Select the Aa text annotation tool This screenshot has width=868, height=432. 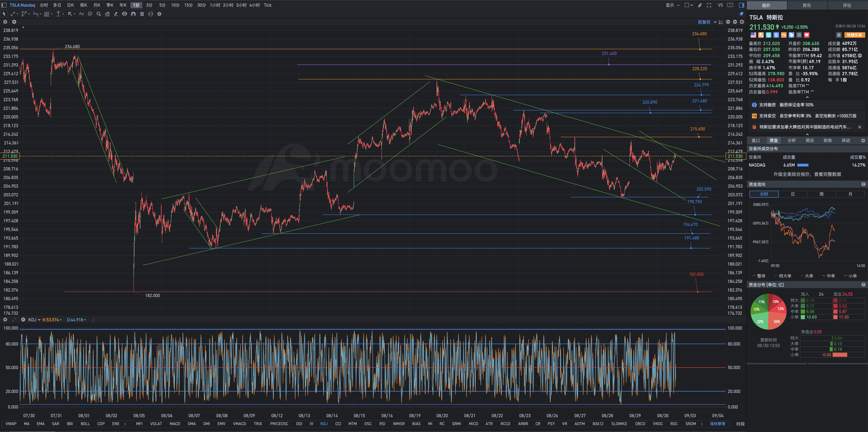tap(81, 14)
